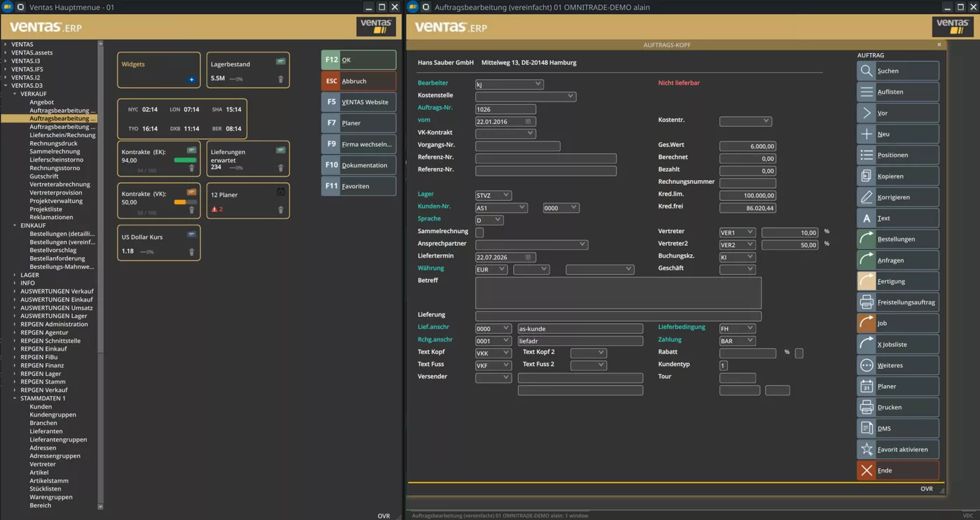Open Vertreter dropdown showing VER1
Viewport: 980px width, 520px height.
[x=737, y=232]
